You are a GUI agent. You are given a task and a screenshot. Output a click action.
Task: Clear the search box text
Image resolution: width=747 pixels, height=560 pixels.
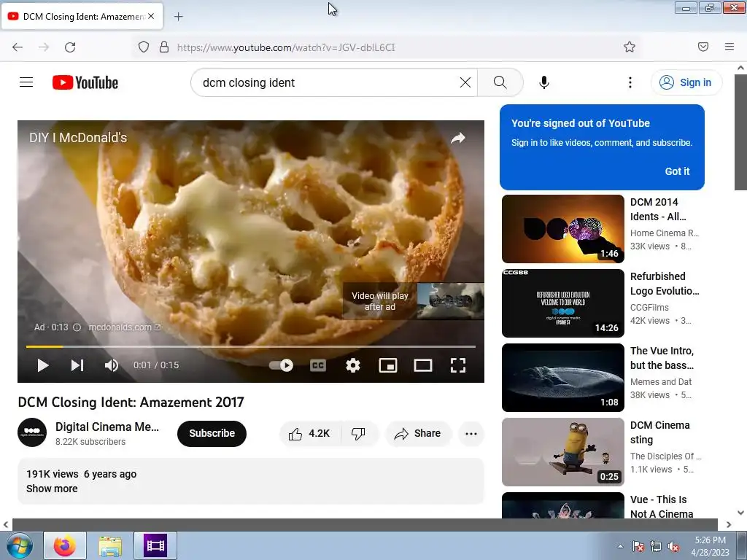click(x=465, y=82)
